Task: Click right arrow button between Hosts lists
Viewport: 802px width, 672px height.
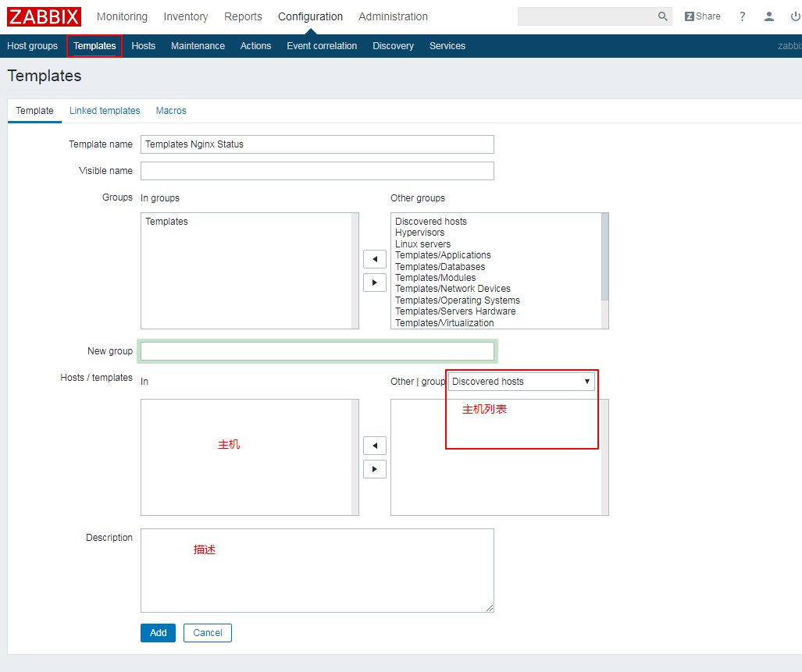Action: tap(375, 469)
